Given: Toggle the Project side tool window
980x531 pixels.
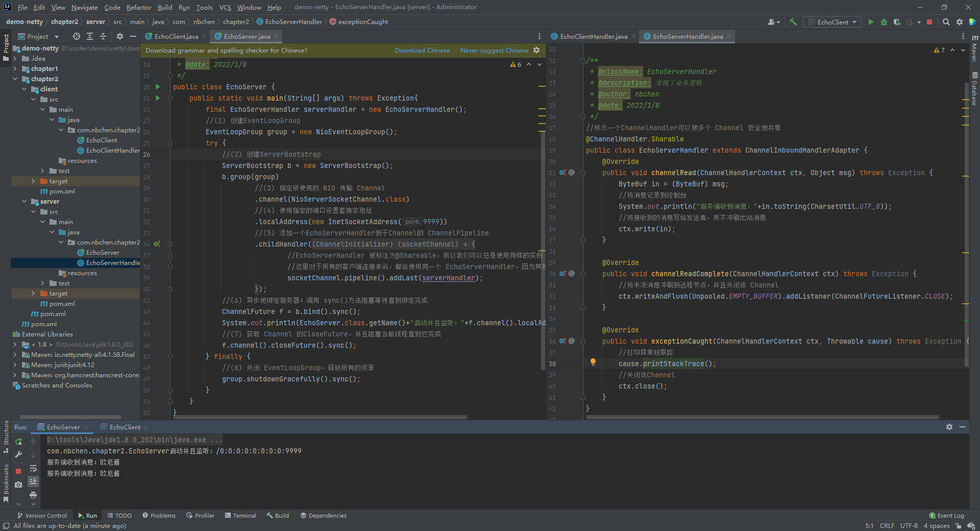Looking at the screenshot, I should pos(6,47).
